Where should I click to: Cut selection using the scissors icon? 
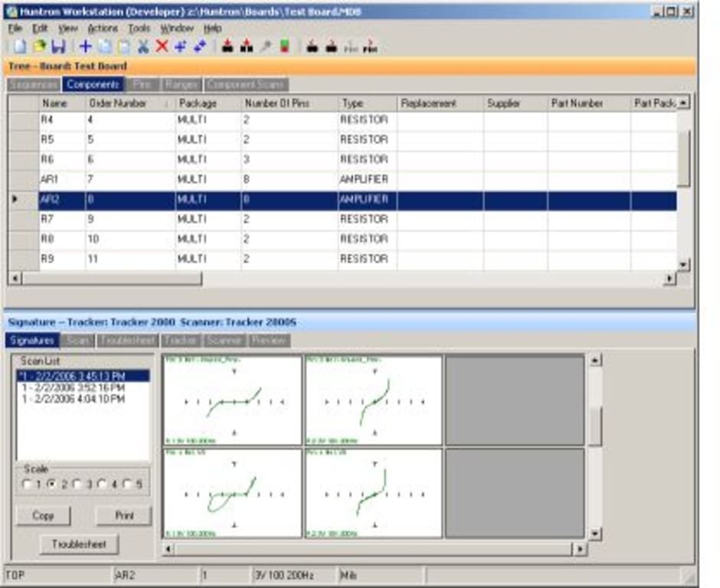(x=143, y=47)
